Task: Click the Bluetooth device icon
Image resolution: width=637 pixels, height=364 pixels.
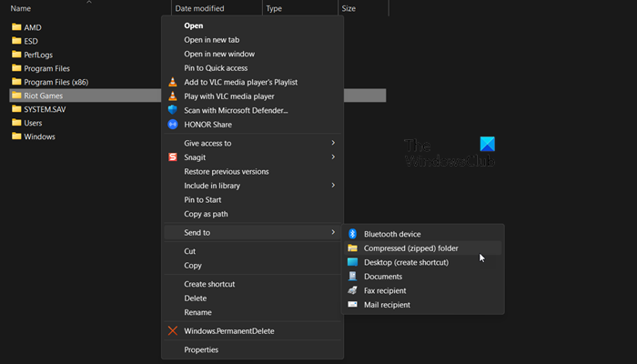Action: pos(353,234)
